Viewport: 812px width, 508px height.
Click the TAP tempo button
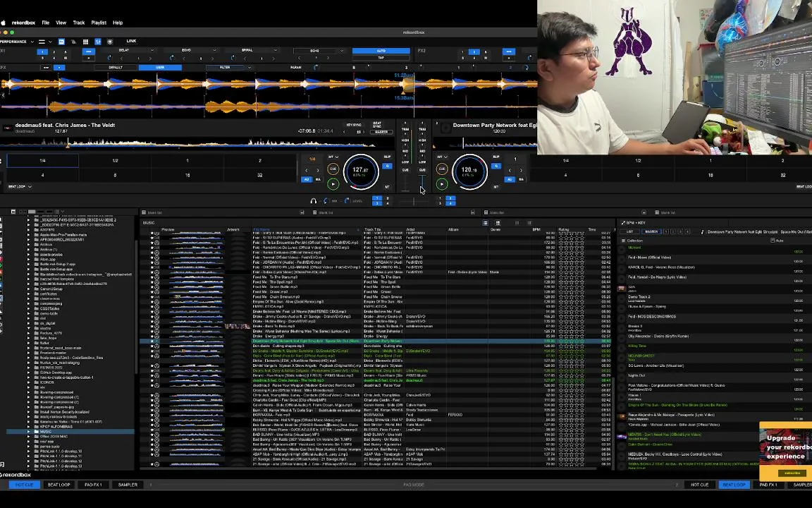coord(381,58)
